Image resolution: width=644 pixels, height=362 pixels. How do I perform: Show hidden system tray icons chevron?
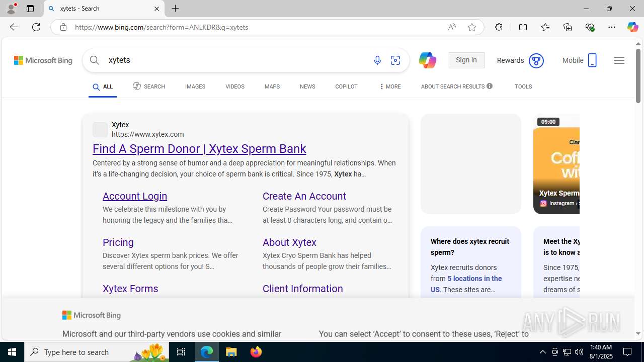point(542,352)
